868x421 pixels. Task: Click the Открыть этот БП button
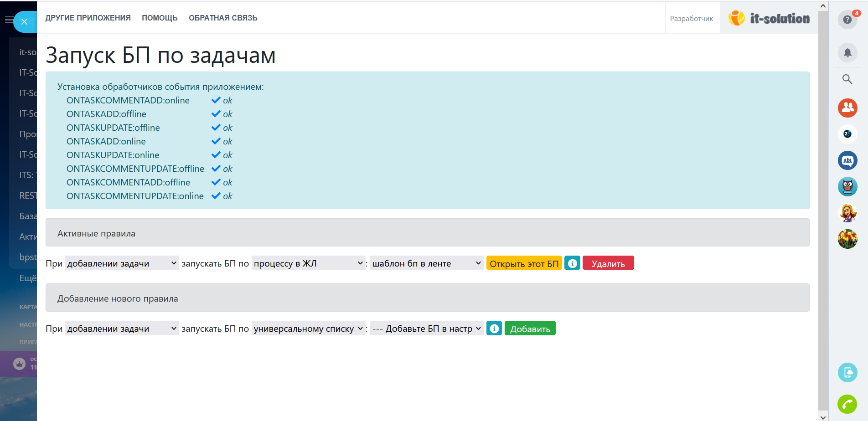click(524, 263)
